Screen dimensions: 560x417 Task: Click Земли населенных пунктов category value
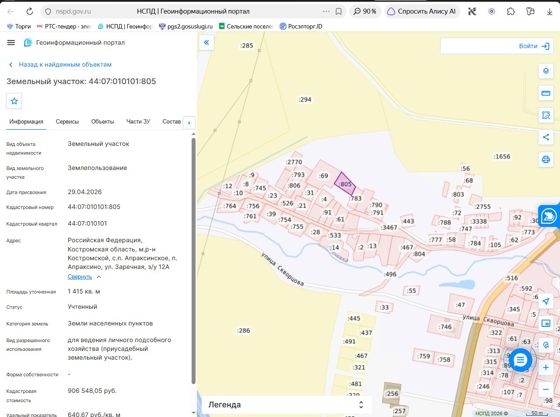click(x=110, y=323)
